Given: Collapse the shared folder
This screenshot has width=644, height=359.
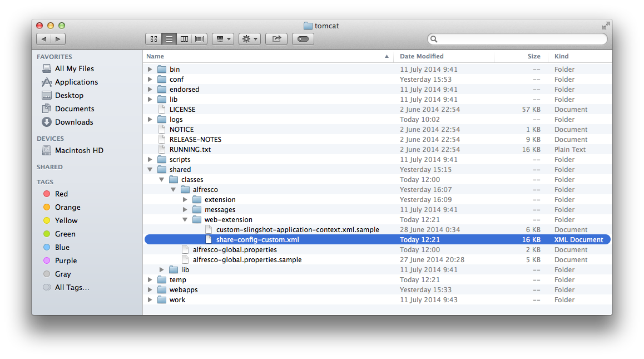Looking at the screenshot, I should 150,169.
